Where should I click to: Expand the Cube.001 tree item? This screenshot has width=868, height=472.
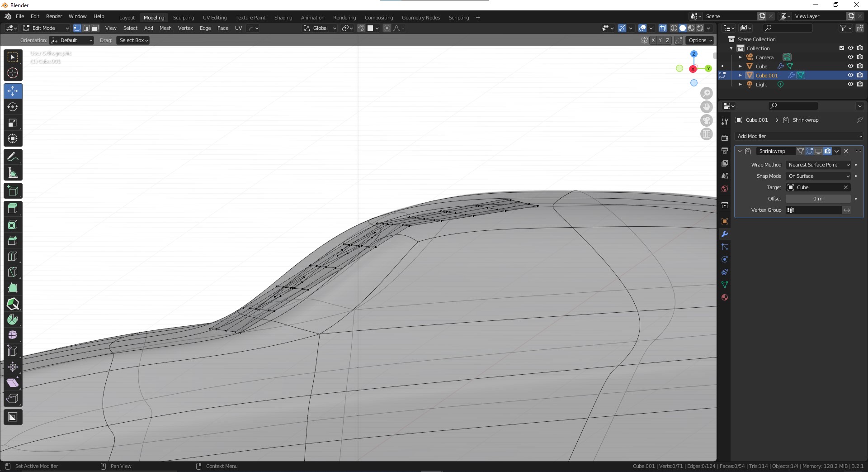pyautogui.click(x=741, y=76)
